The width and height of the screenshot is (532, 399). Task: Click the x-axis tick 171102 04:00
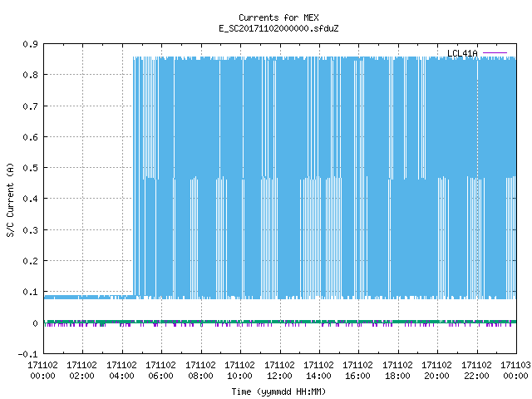point(121,371)
